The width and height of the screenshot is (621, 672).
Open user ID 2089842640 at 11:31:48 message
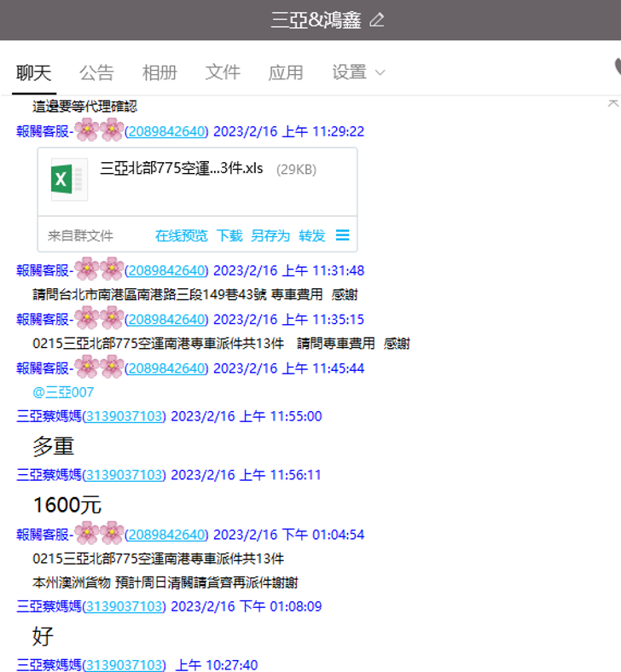(x=166, y=270)
